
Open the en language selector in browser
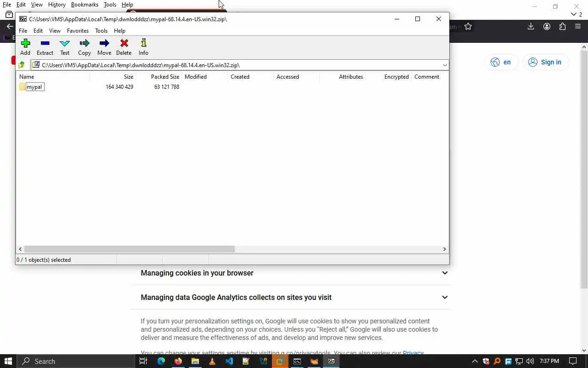(501, 62)
